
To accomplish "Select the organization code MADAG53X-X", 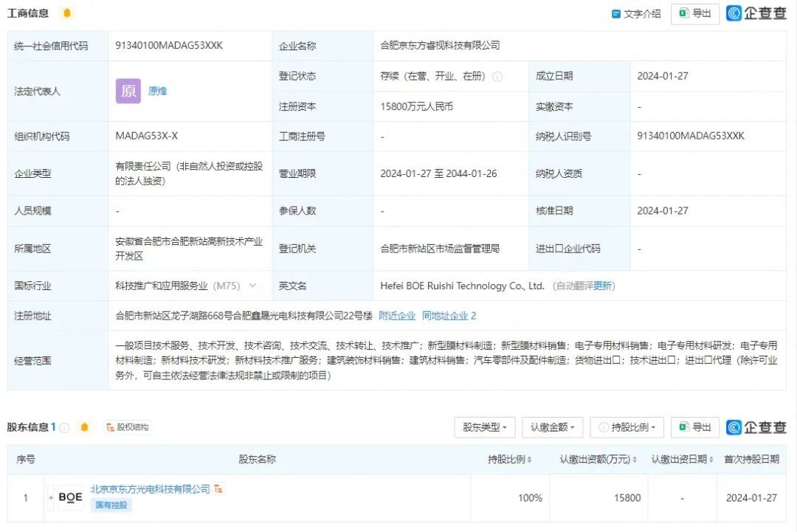I will click(146, 137).
